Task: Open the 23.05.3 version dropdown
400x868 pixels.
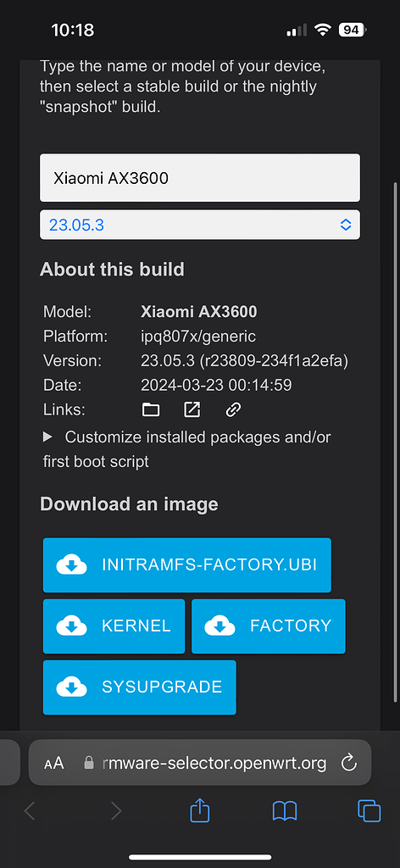Action: tap(200, 225)
